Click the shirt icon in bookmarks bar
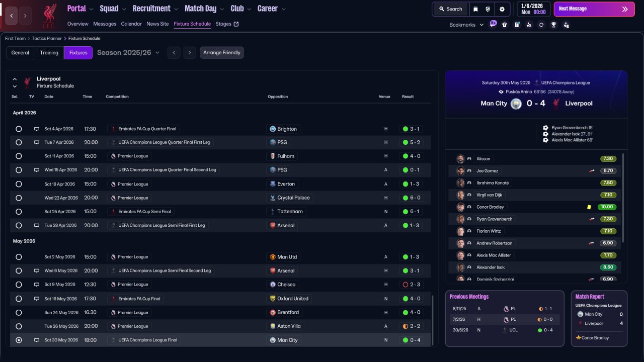Viewport: 644px width, 362px height. pos(505,25)
